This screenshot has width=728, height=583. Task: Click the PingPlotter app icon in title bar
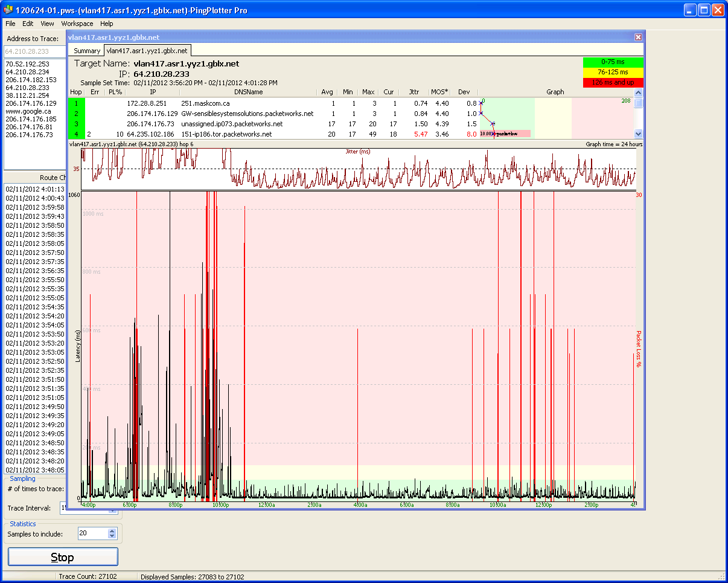(x=8, y=10)
